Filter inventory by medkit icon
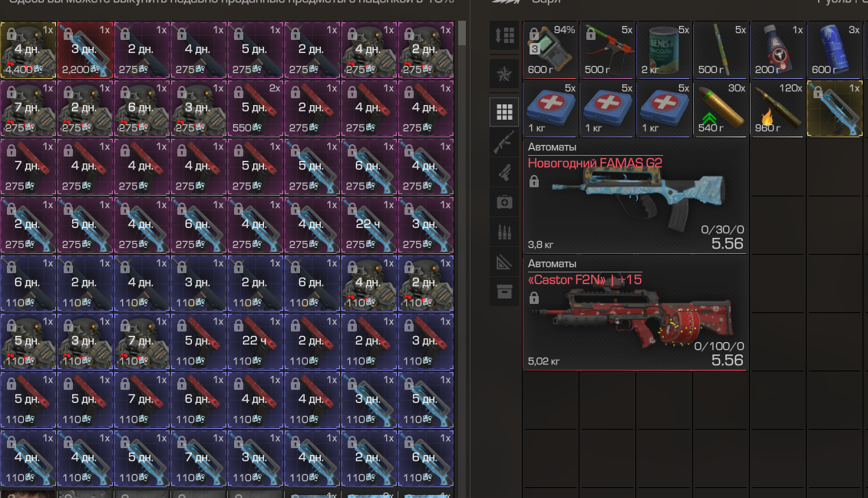Image resolution: width=868 pixels, height=498 pixels. 504,203
